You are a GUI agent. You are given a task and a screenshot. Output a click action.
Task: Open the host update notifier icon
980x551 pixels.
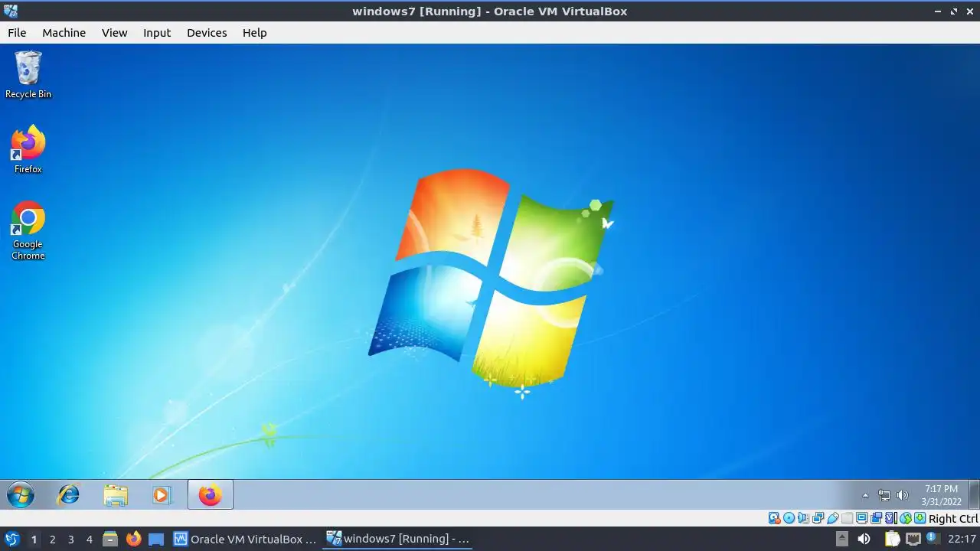pyautogui.click(x=933, y=537)
